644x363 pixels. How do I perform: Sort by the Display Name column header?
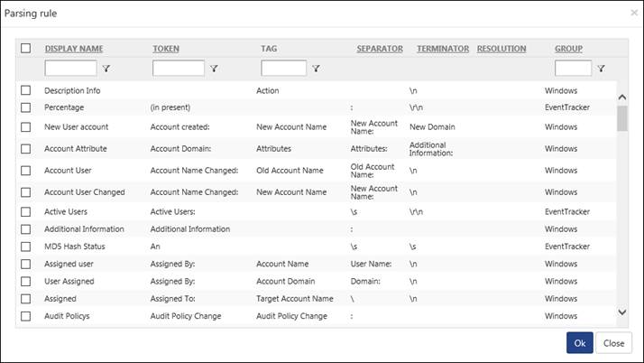pos(74,49)
